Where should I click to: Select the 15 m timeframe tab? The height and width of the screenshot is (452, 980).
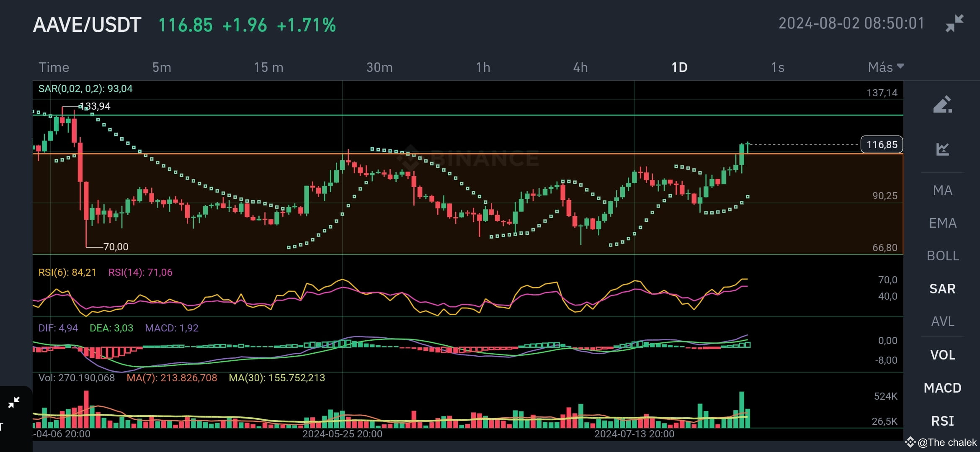[x=268, y=67]
